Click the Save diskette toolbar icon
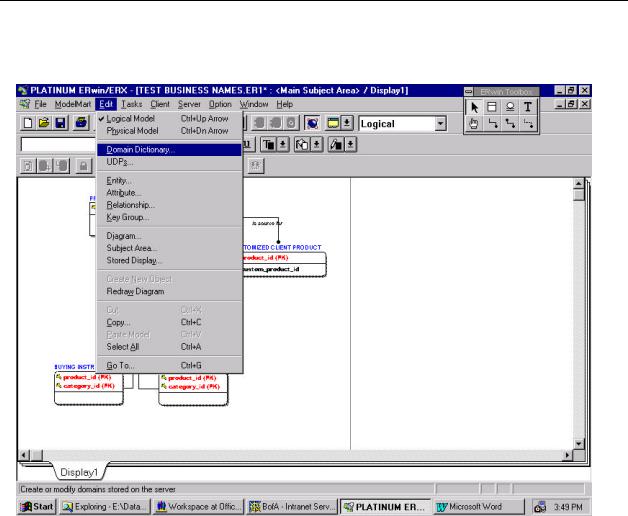This screenshot has height=516, width=628. (x=60, y=123)
